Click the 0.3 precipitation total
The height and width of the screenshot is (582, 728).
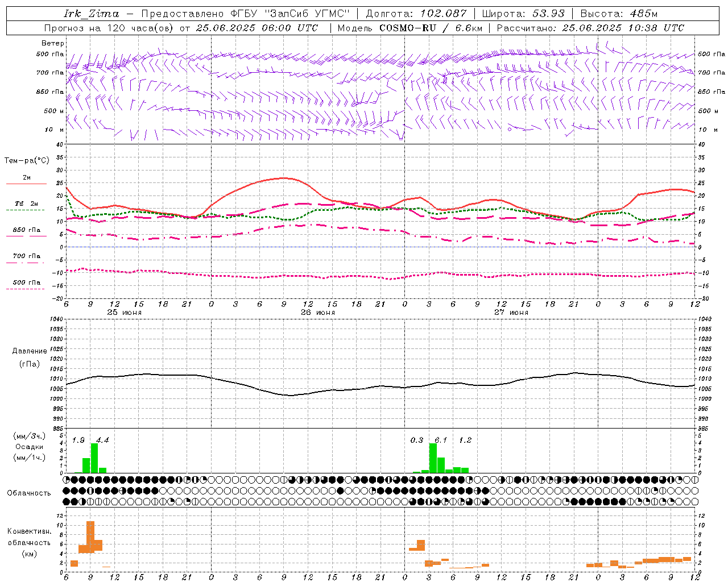coord(417,440)
